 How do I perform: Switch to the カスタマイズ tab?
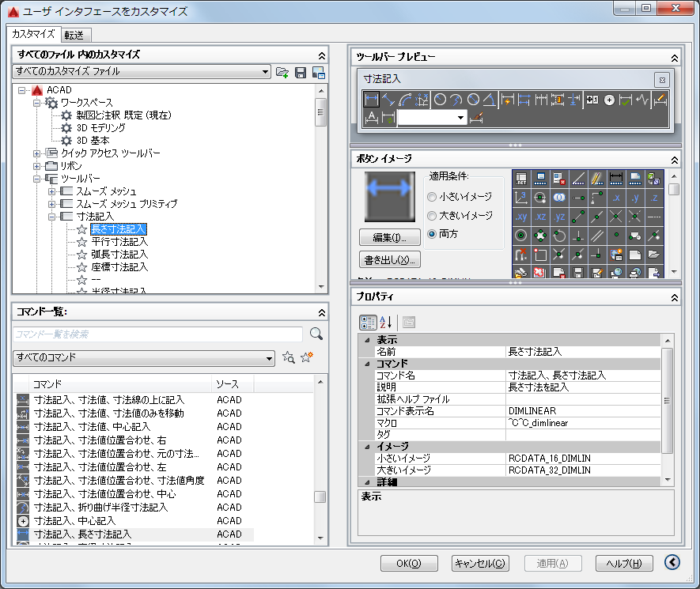point(33,34)
